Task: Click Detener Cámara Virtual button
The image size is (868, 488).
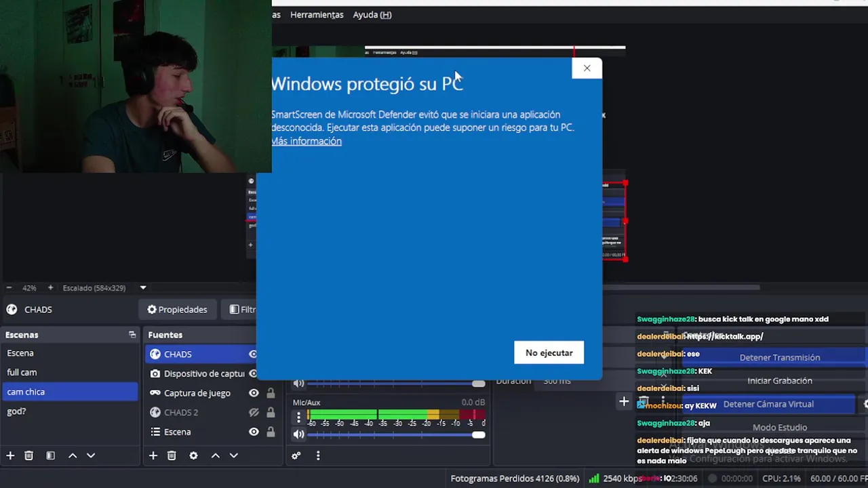Action: (x=768, y=404)
